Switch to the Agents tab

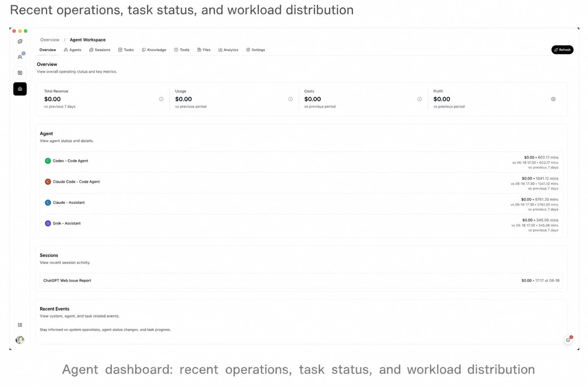73,50
